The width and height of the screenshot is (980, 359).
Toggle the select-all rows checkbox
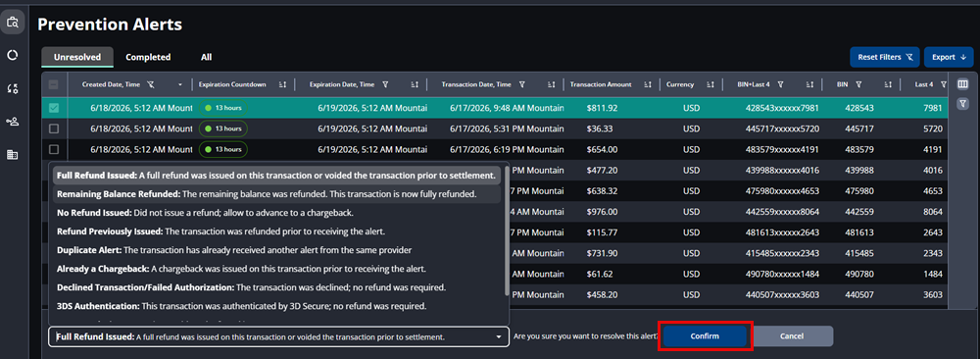[x=54, y=84]
